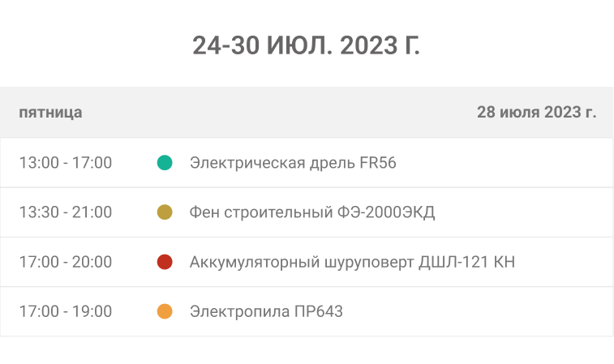The image size is (614, 364).
Task: Open the Электропила ПР643 event
Action: pos(266,311)
